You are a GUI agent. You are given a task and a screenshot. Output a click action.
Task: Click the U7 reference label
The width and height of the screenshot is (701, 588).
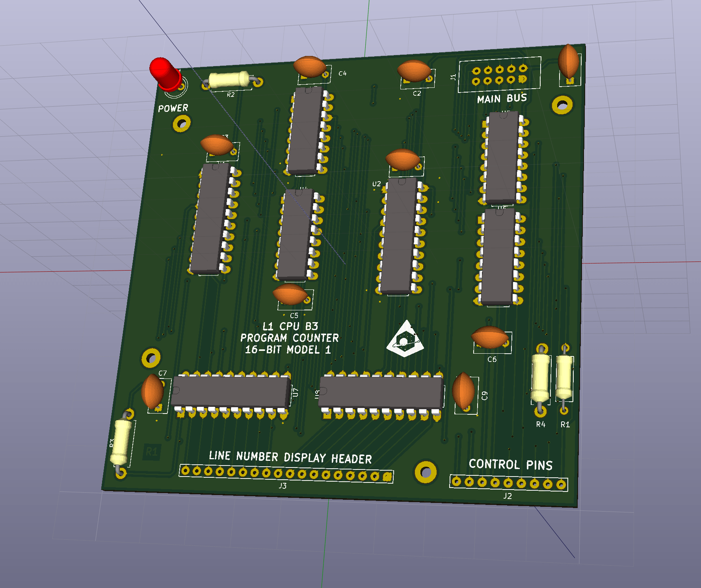(x=296, y=392)
